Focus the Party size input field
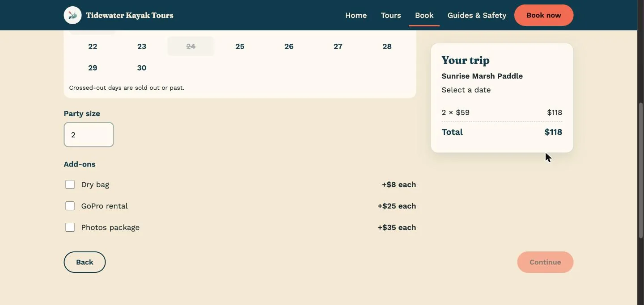 pos(89,134)
